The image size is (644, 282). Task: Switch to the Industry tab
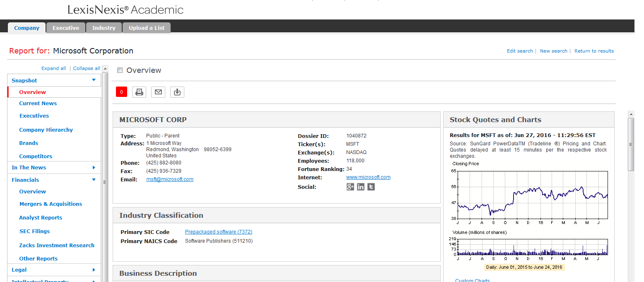(x=104, y=28)
